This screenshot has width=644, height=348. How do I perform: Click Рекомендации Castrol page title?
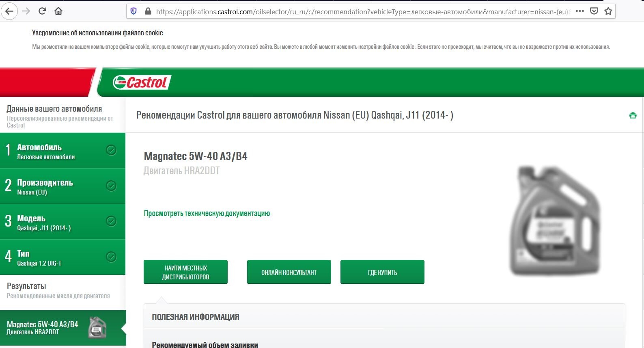point(295,115)
